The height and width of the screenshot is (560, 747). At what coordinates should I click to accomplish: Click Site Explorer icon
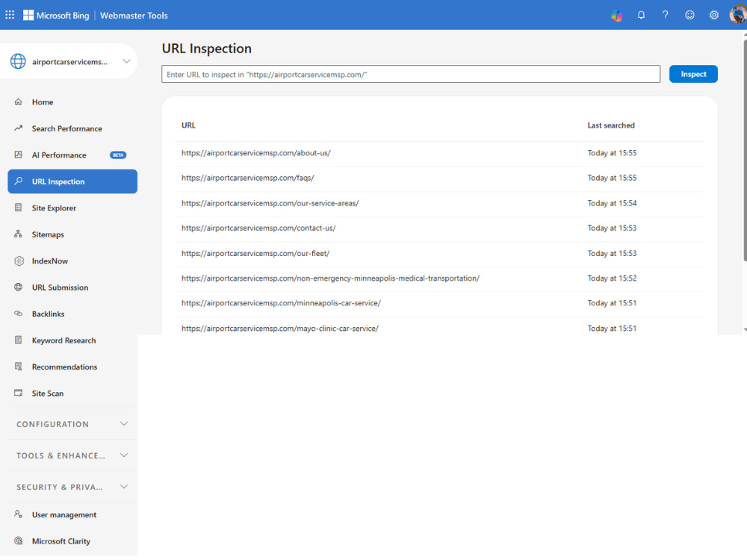click(x=19, y=208)
